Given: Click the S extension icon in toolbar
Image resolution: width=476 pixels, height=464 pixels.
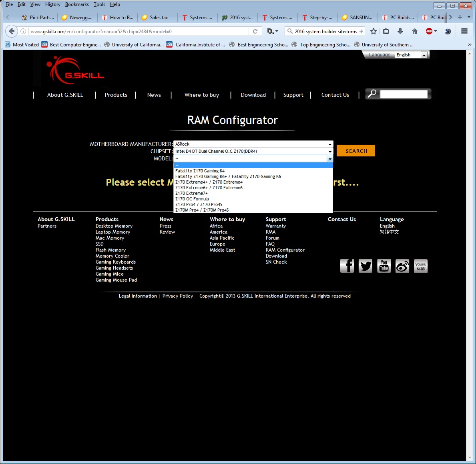Looking at the screenshot, I should pyautogui.click(x=448, y=31).
